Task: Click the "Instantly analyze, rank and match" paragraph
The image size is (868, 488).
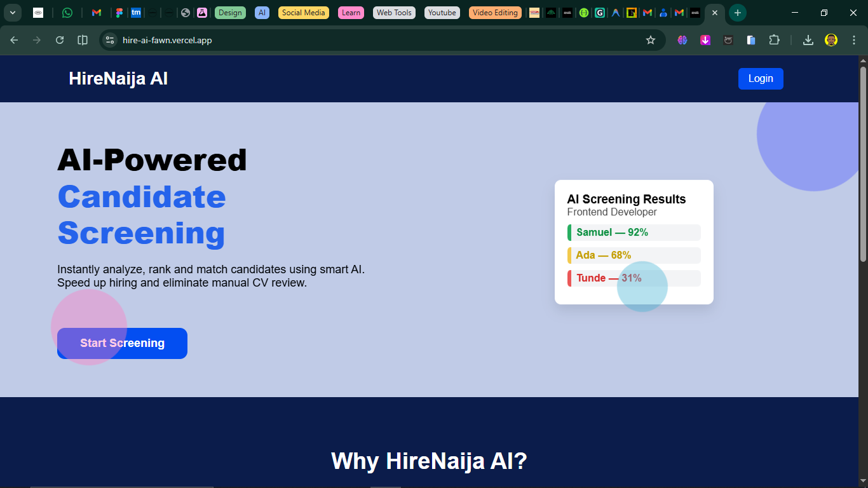Action: click(x=211, y=276)
